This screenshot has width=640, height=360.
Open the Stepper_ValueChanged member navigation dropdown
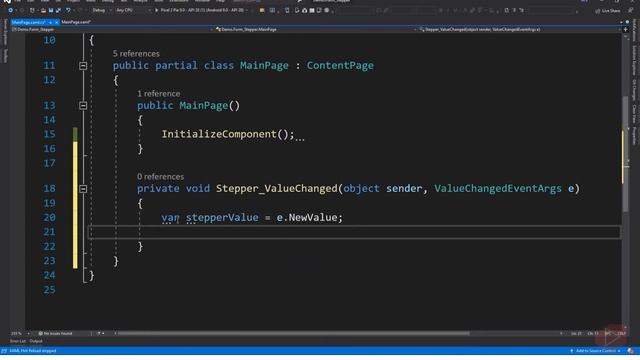pyautogui.click(x=520, y=29)
